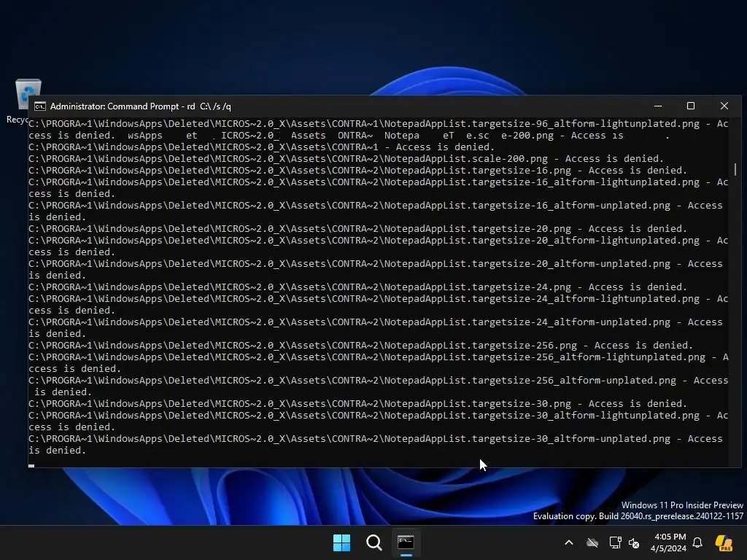This screenshot has height=560, width=747.
Task: Click the line with targetsize-24_altform-lightunplated.png
Action: click(379, 304)
